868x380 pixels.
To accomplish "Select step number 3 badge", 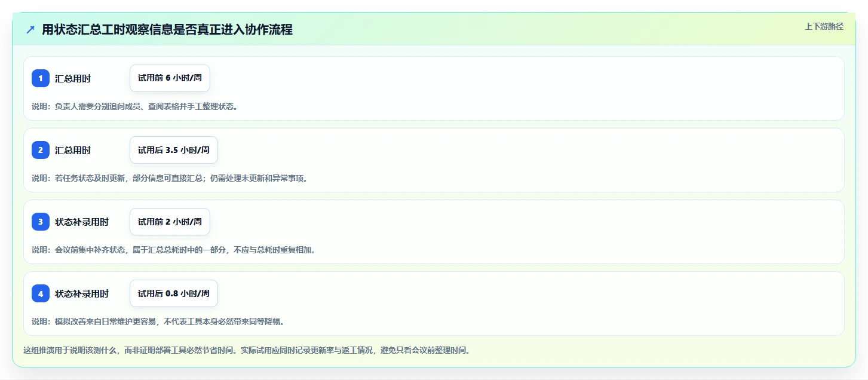I will [41, 222].
